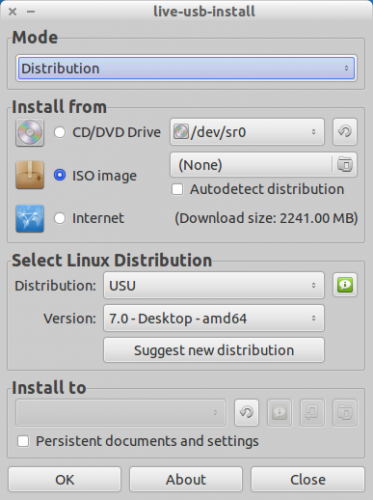
Task: Open the Mode dropdown showing Distribution
Action: (x=186, y=68)
